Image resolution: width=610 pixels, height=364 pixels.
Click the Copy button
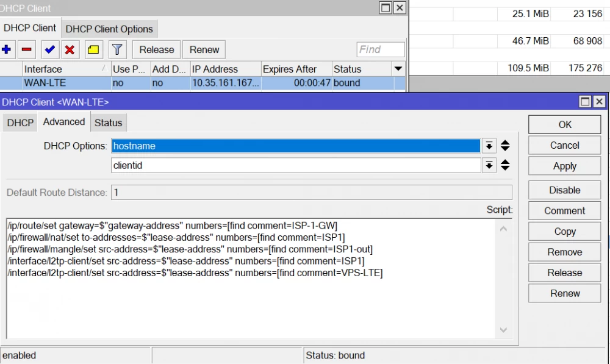(564, 231)
